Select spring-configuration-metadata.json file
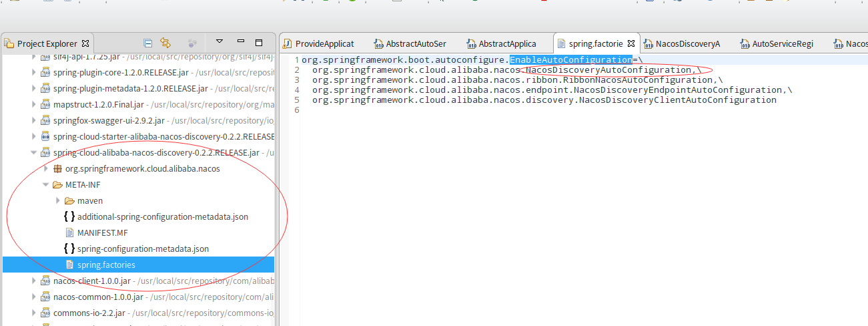 tap(143, 249)
